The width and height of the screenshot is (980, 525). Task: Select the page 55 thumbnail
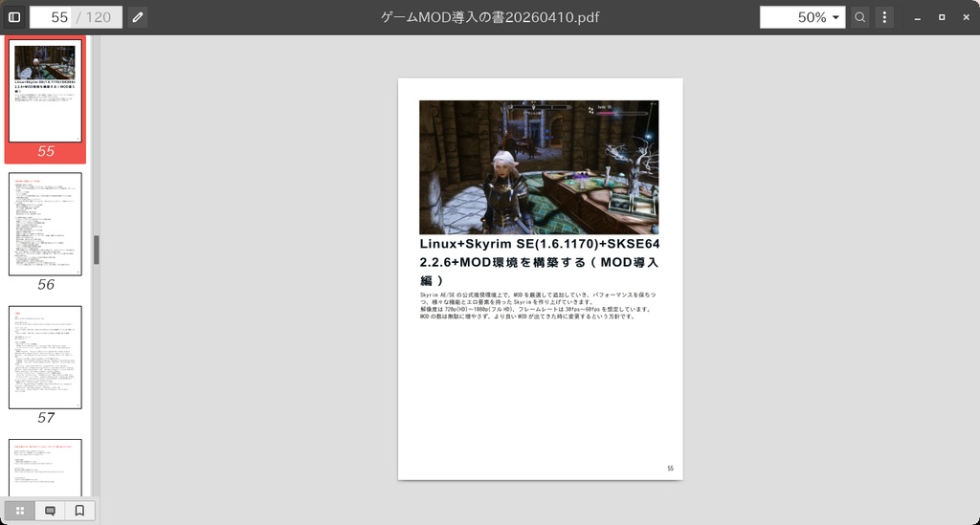pos(45,91)
